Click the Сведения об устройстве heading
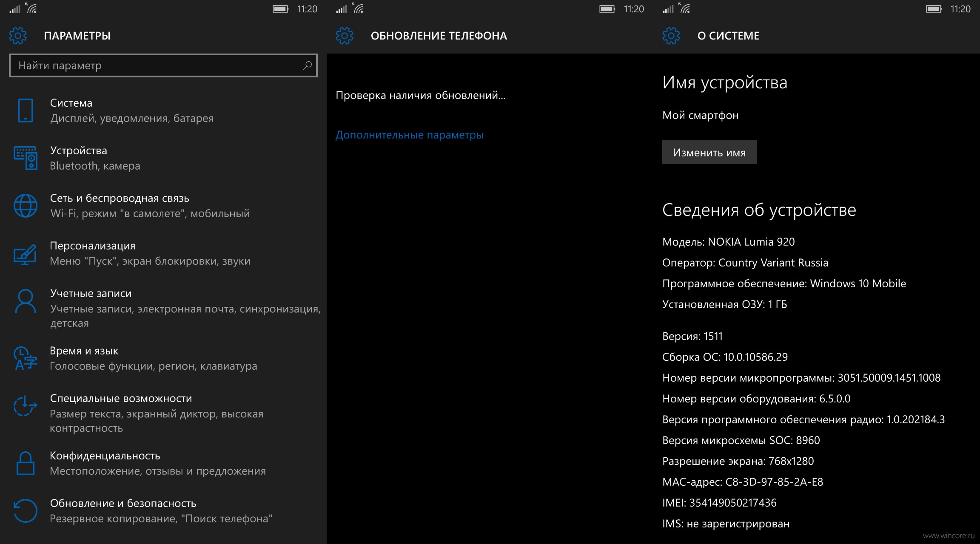The image size is (980, 544). click(x=759, y=210)
